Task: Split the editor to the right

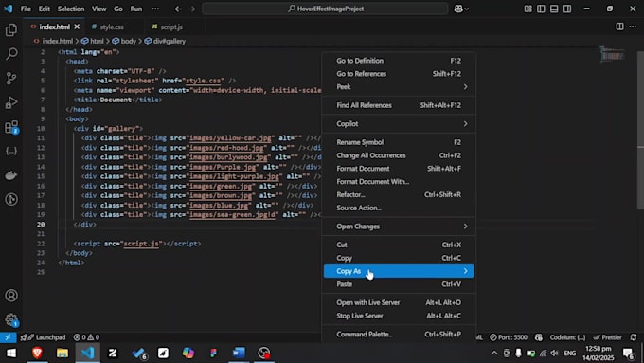Action: (x=619, y=27)
